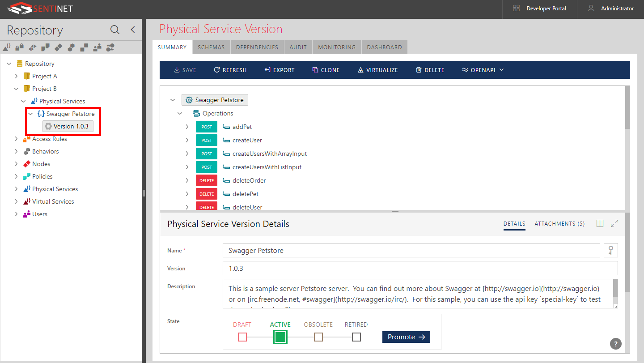Screen dimensions: 644x363
Task: Click the Users filter icon in Repository toolbar
Action: coord(97,47)
